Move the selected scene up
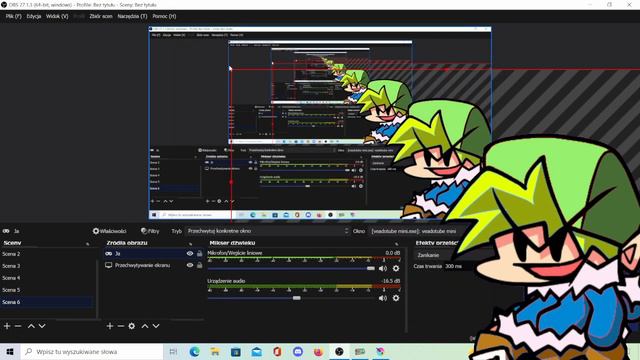 click(31, 326)
